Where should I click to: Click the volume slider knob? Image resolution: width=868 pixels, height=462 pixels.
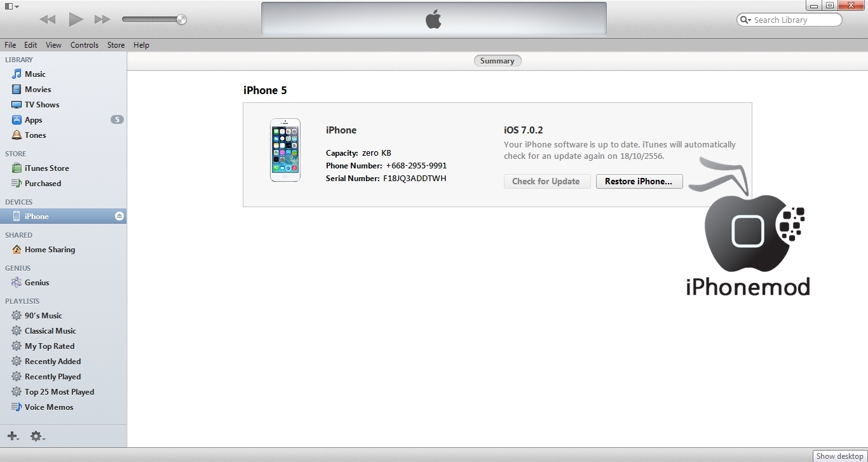coord(181,20)
